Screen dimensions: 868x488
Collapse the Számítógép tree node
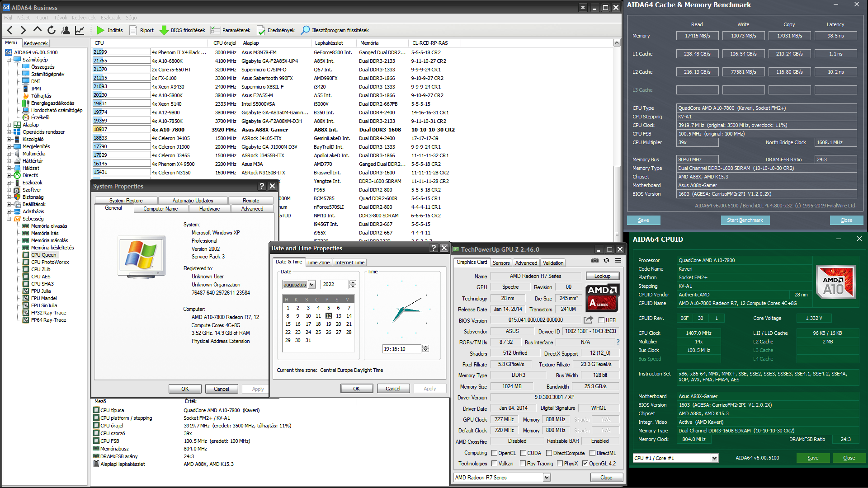9,60
